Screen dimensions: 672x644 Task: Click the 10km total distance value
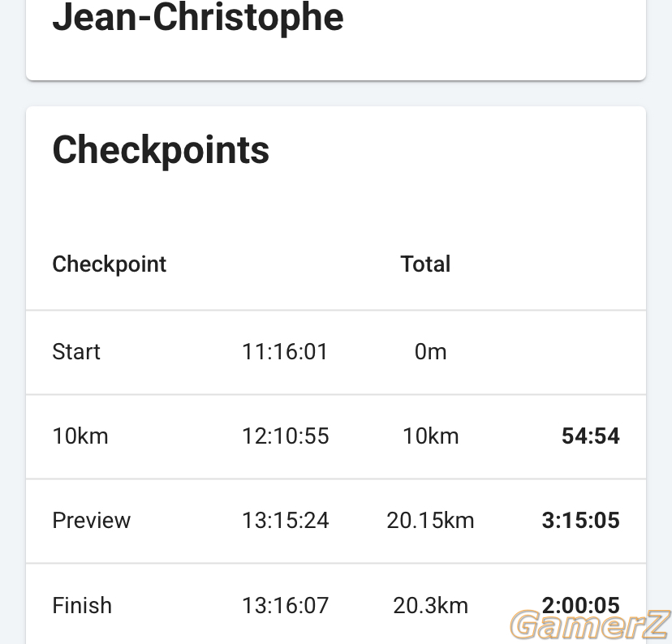pos(431,436)
